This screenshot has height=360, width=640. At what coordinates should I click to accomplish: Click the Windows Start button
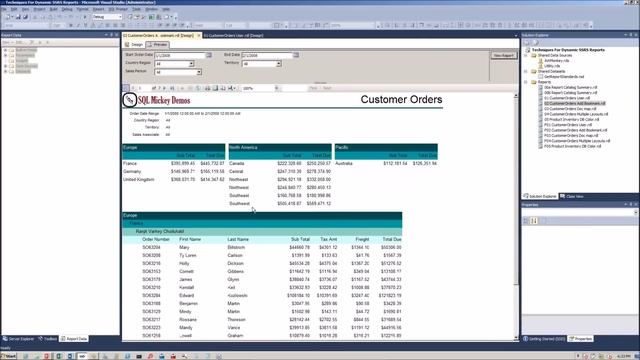tap(8, 356)
